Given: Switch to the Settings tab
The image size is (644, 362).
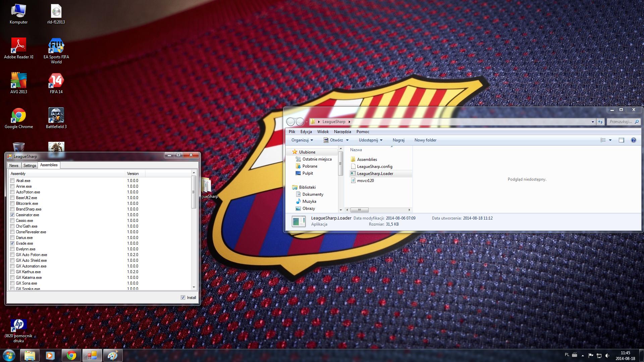Looking at the screenshot, I should tap(30, 166).
